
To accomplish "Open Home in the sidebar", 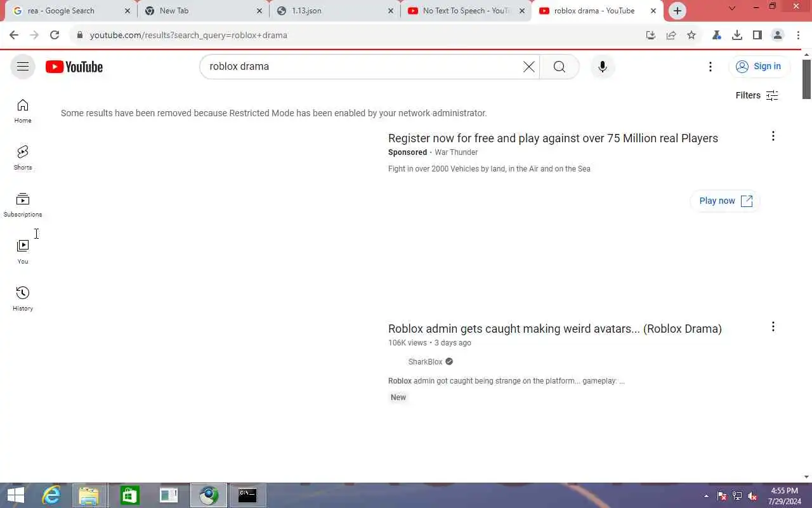I will point(23,111).
